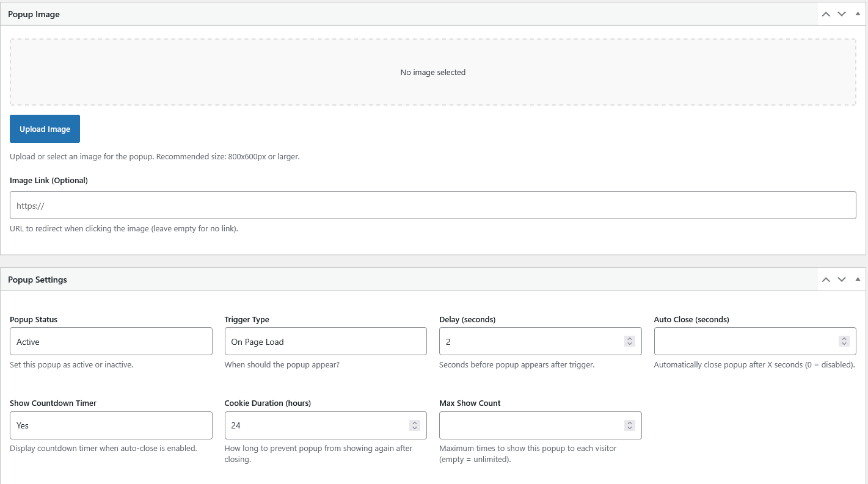Click the 'Image Link (Optional)' label
868x484 pixels.
(49, 180)
